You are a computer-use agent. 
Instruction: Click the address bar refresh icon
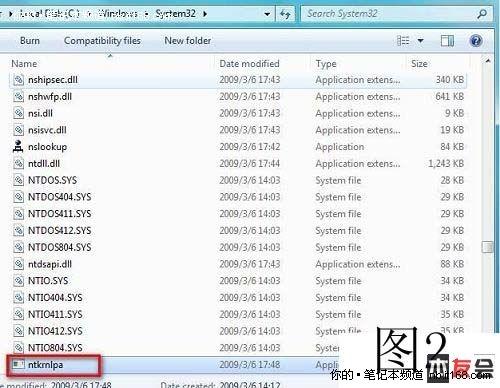(285, 14)
